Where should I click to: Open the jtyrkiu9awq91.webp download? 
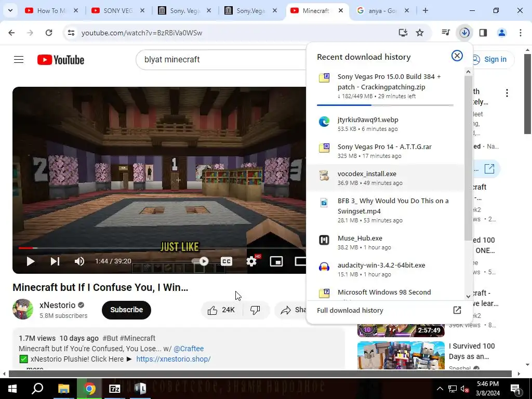coord(385,124)
